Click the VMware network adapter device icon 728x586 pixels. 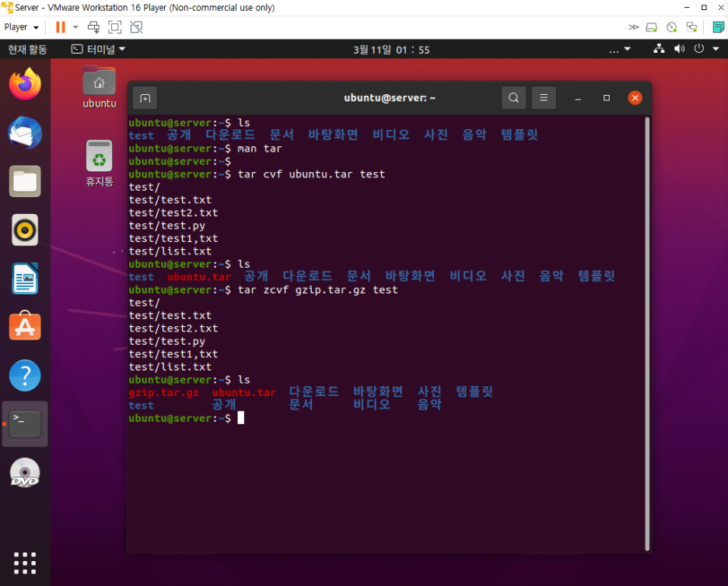point(691,27)
